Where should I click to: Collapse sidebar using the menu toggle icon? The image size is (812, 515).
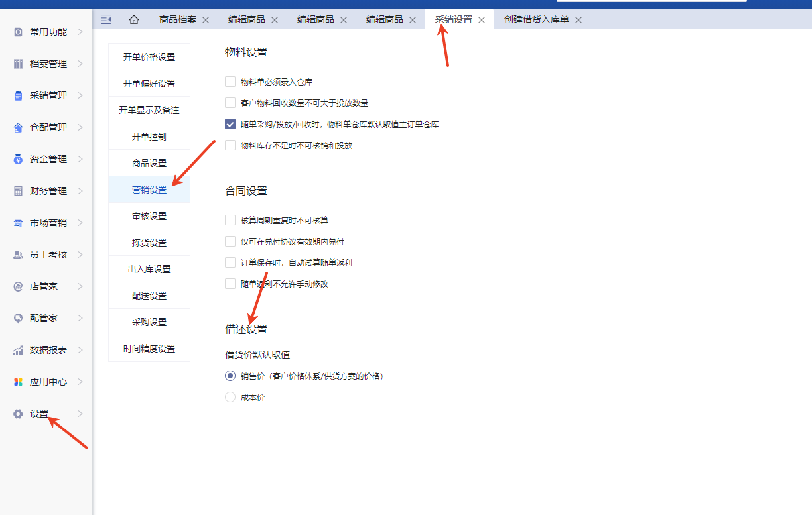click(105, 20)
